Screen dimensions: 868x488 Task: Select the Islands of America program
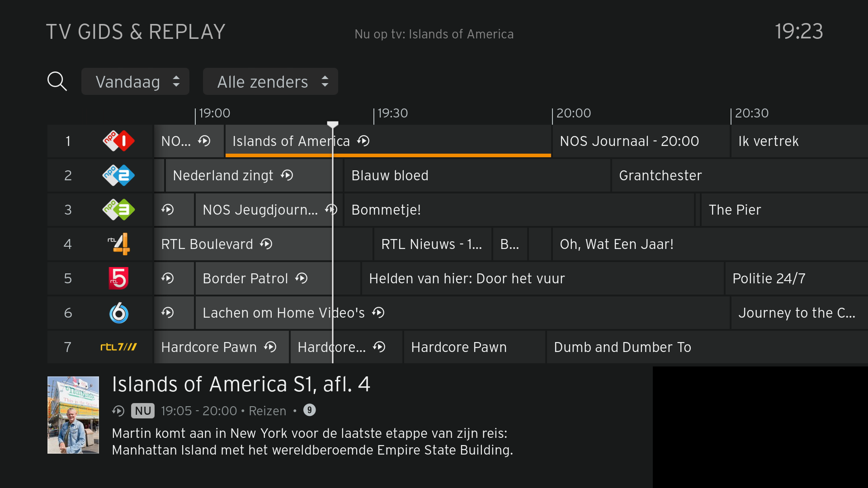click(388, 141)
